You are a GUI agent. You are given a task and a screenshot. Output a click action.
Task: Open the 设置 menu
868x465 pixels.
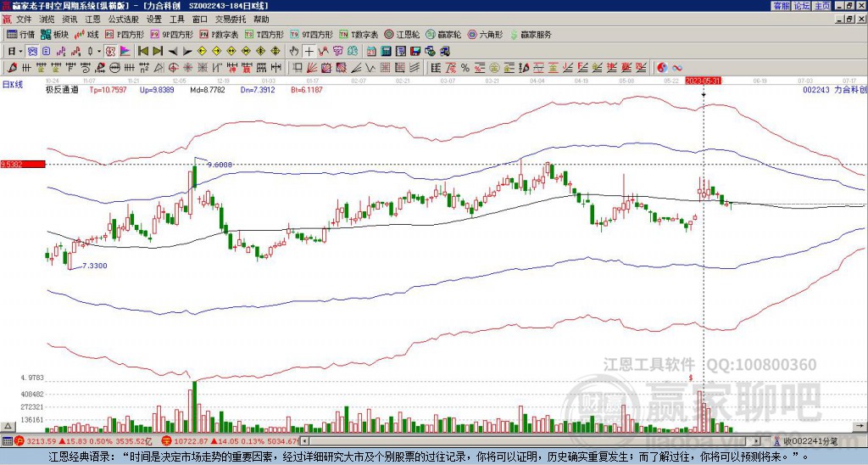[154, 20]
